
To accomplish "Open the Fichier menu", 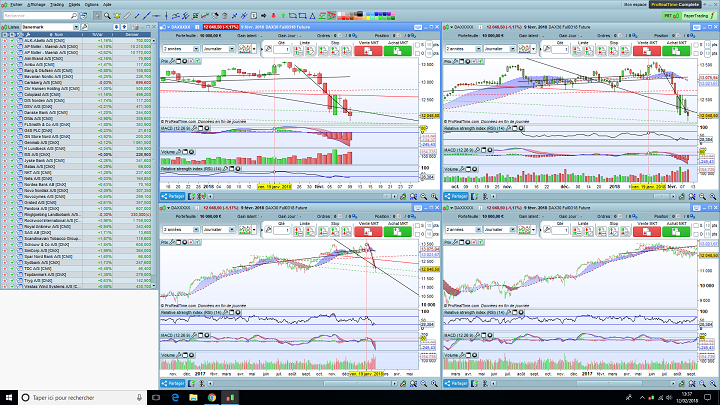I will [16, 5].
